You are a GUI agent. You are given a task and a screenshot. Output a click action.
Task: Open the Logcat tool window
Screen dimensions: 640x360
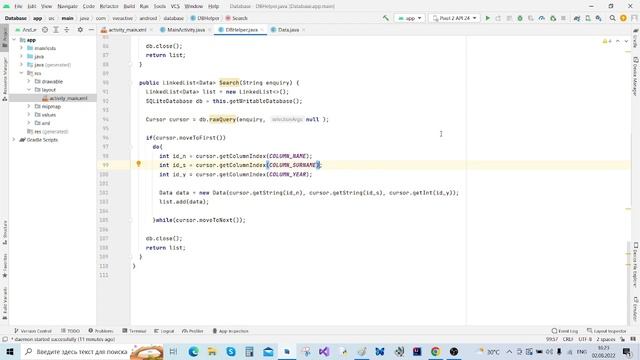point(164,331)
